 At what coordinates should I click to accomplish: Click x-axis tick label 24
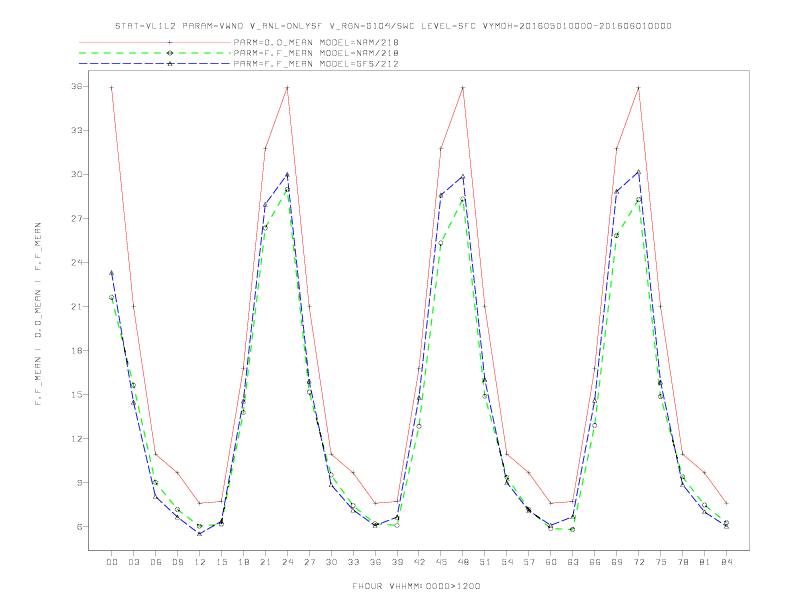(287, 562)
